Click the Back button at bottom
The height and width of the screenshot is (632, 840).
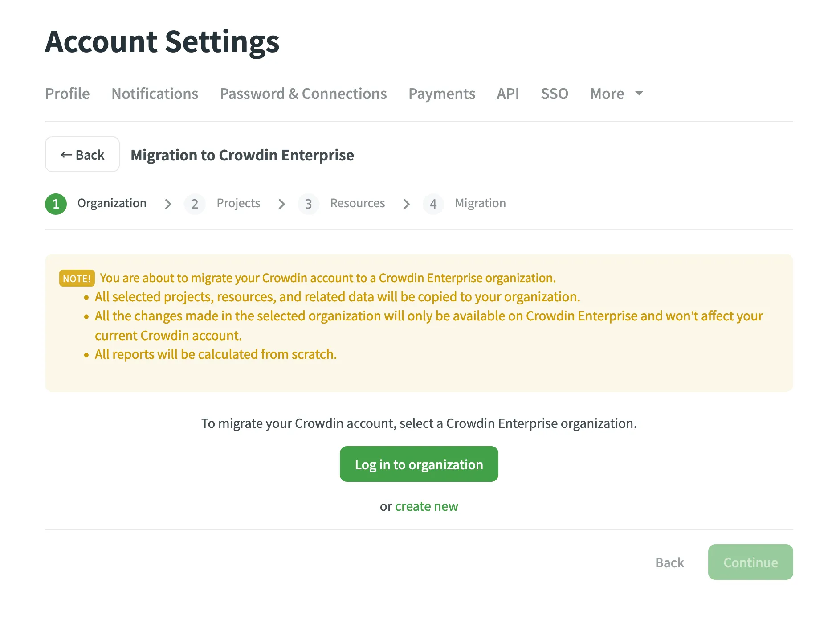tap(669, 562)
